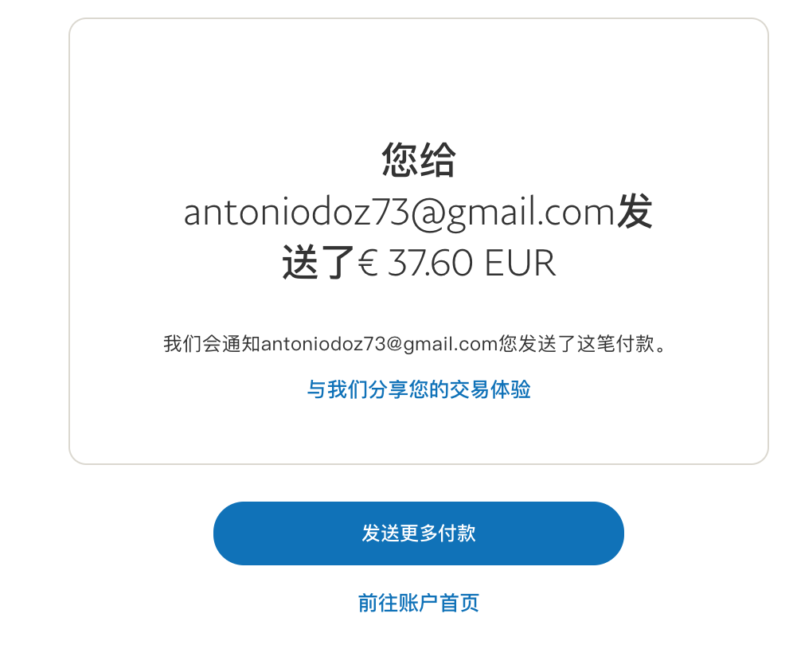The image size is (793, 672).
Task: Click the 37.60 amount figure
Action: [431, 263]
